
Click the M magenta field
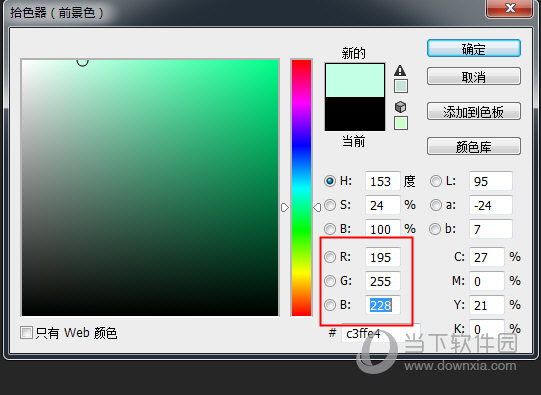(487, 281)
